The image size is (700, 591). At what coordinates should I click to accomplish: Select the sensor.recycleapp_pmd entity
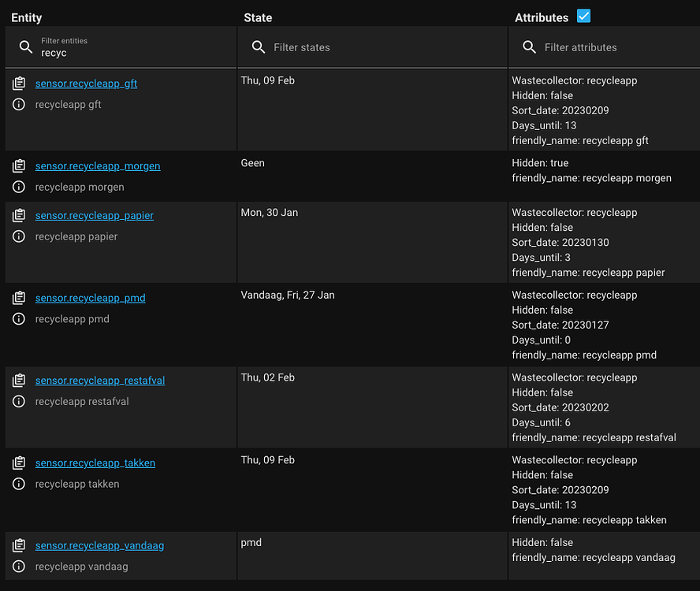(90, 298)
